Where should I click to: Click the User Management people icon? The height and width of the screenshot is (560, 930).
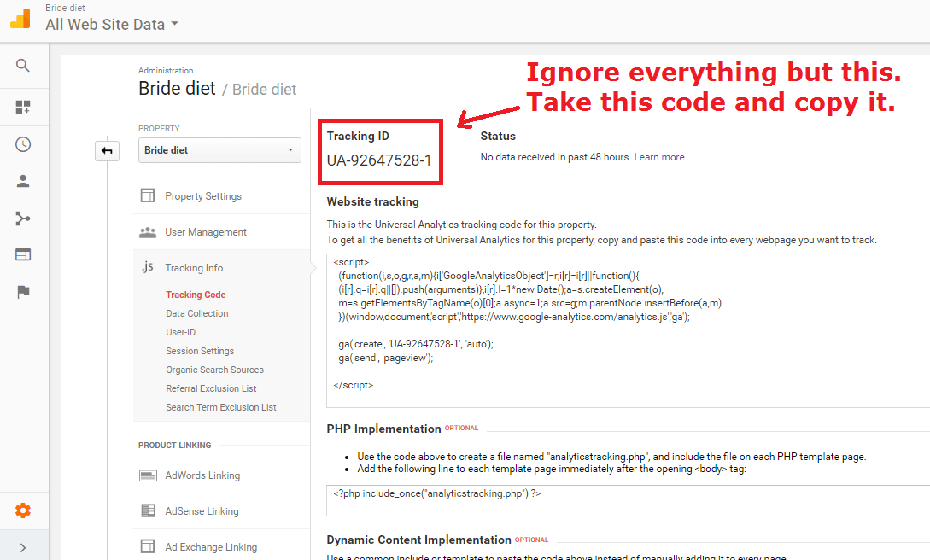[x=147, y=232]
